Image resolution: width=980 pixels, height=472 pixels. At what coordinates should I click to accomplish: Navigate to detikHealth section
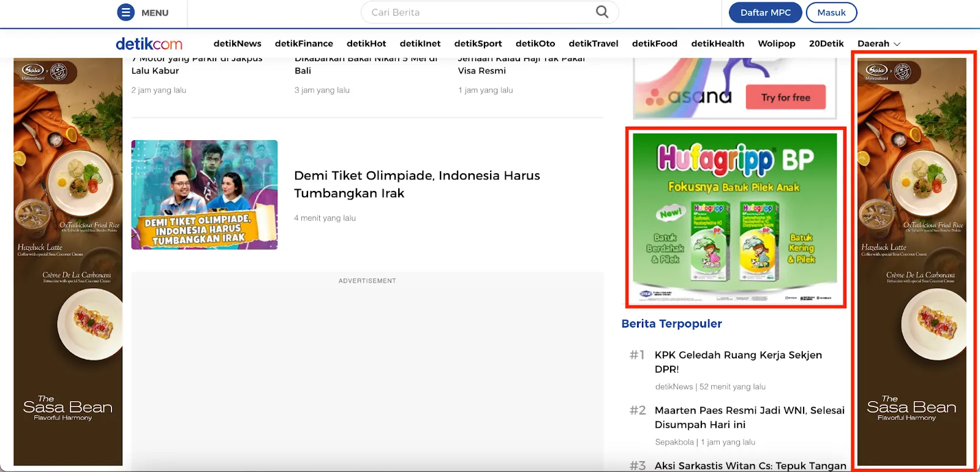[717, 43]
